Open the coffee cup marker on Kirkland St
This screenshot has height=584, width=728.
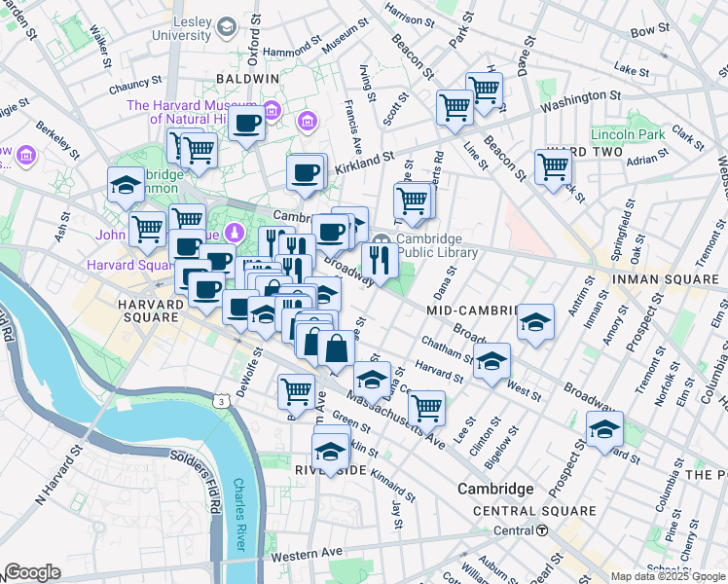(305, 173)
